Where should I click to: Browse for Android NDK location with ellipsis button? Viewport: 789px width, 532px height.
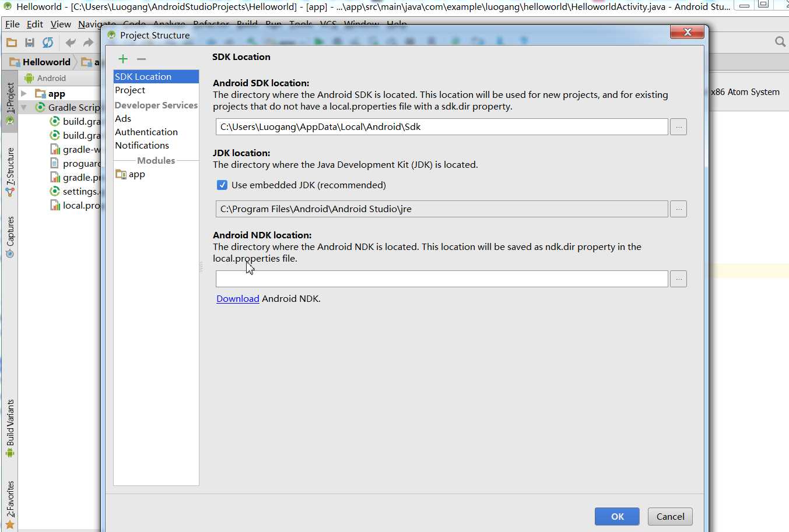(x=678, y=279)
